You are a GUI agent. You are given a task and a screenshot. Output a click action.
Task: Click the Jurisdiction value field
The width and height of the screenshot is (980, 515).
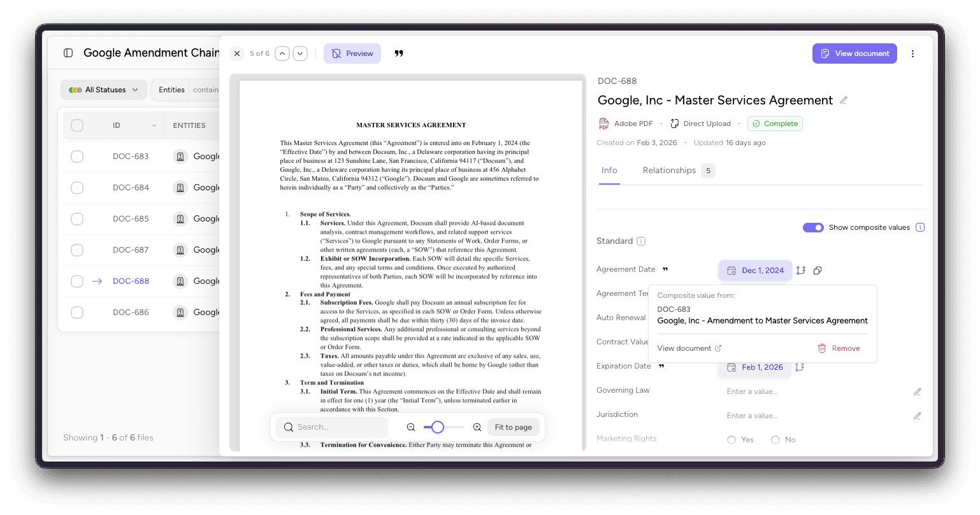tap(816, 416)
